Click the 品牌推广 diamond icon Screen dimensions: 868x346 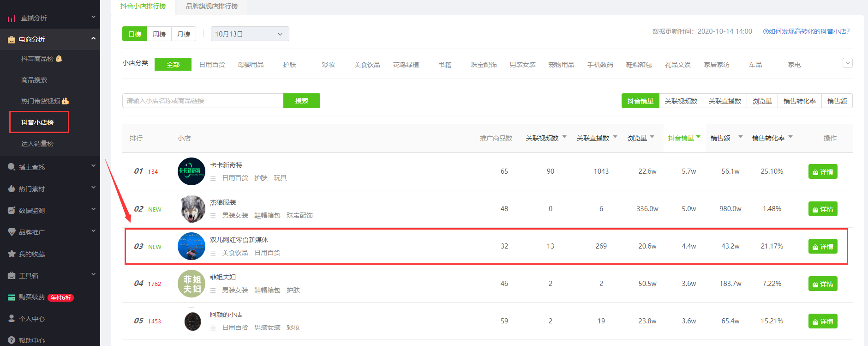point(12,232)
